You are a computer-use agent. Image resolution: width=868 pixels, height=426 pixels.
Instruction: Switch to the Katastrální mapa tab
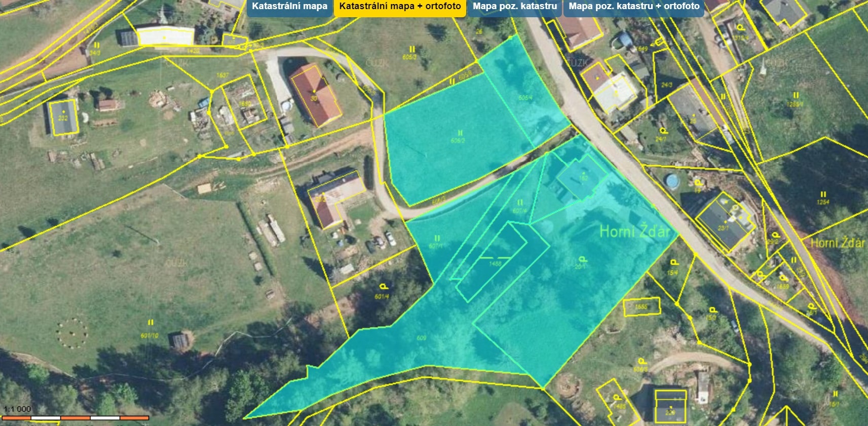pos(289,7)
